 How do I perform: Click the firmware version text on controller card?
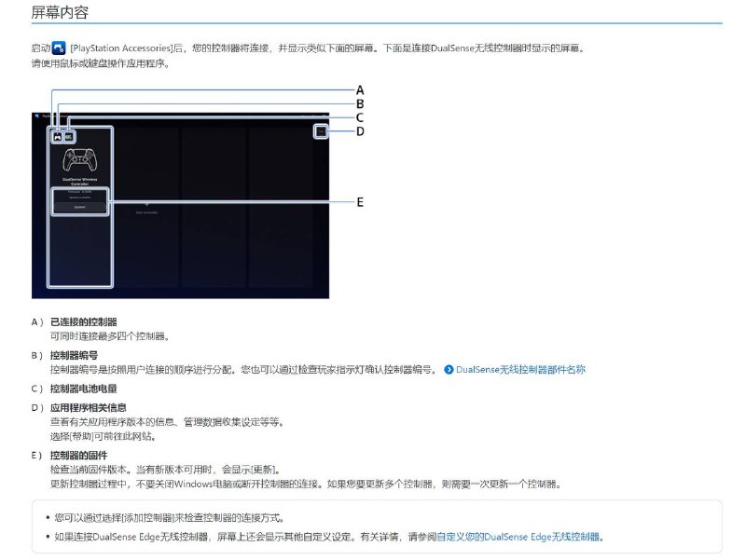pyautogui.click(x=80, y=191)
